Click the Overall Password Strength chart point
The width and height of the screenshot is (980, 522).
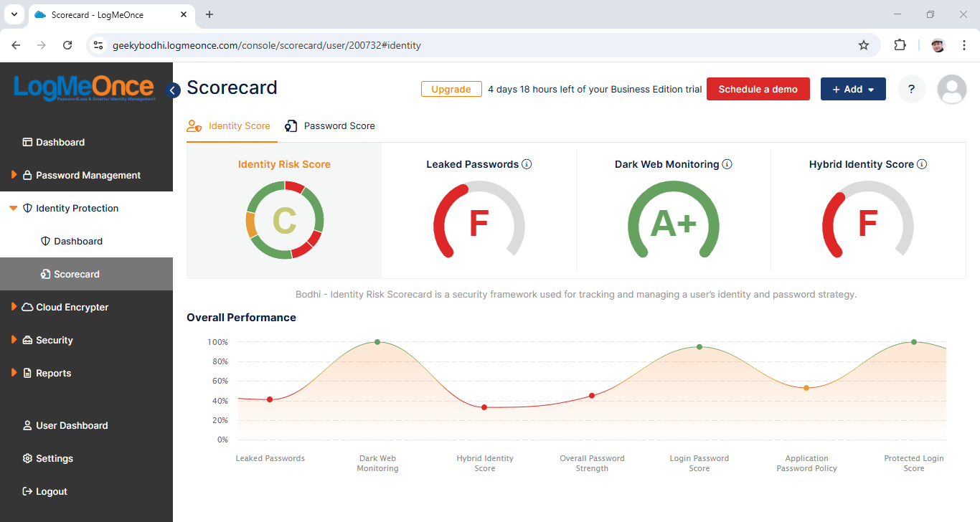pyautogui.click(x=592, y=396)
